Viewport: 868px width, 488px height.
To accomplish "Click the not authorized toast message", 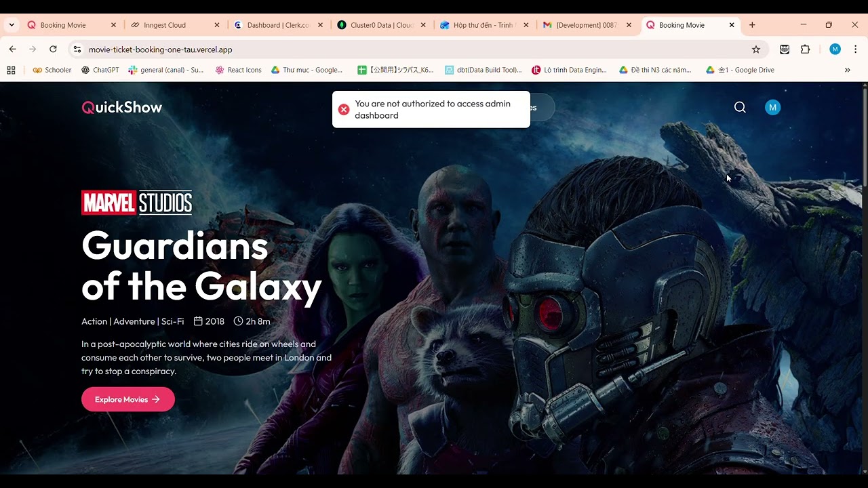I will [433, 109].
